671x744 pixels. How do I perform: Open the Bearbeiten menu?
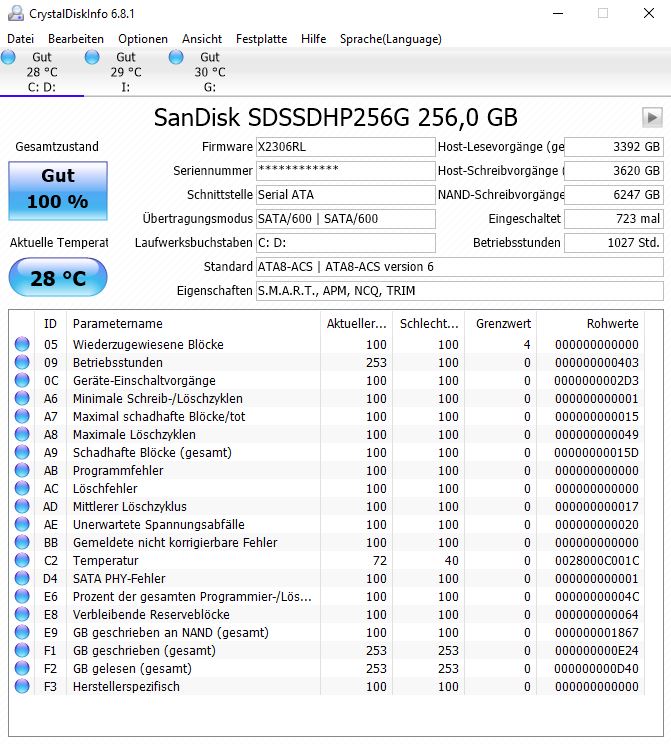[x=76, y=39]
